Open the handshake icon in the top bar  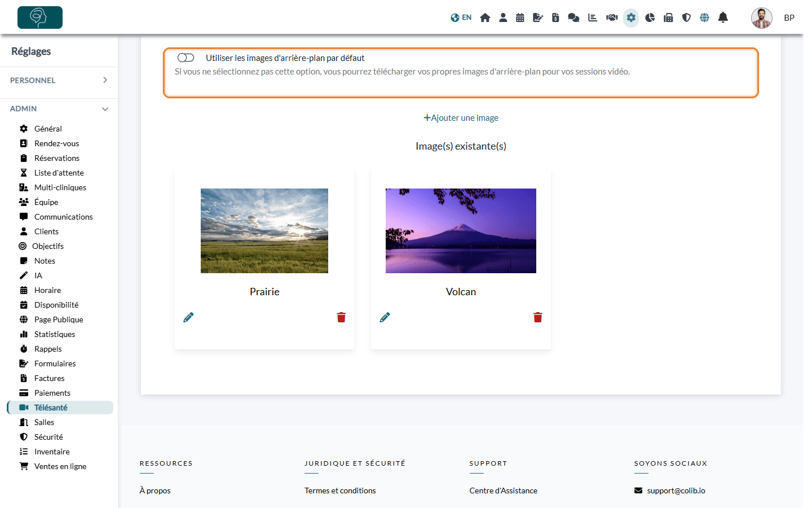click(x=612, y=17)
